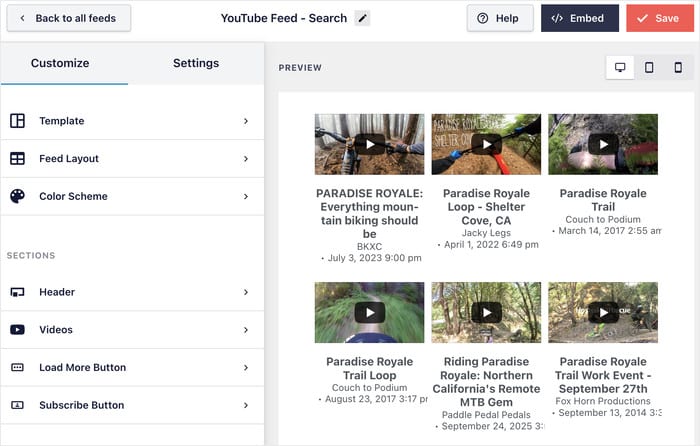Go back to all feeds
This screenshot has width=700, height=446.
pyautogui.click(x=69, y=18)
